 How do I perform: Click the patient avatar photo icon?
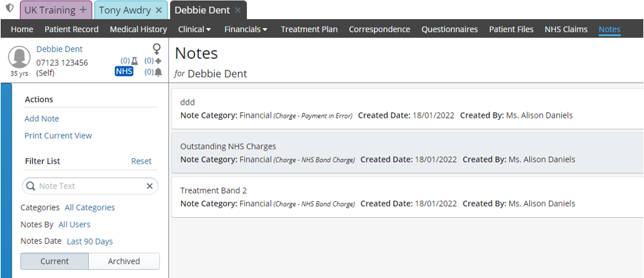click(x=19, y=57)
